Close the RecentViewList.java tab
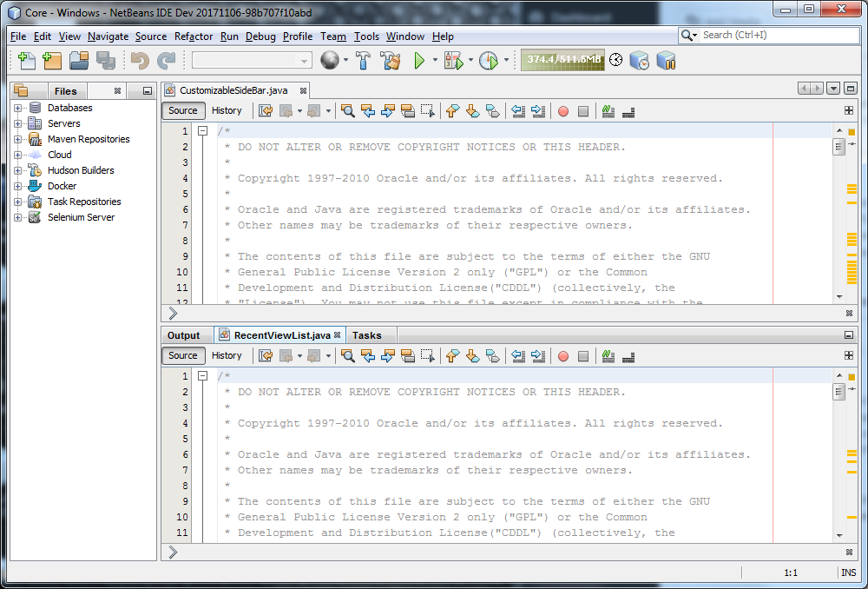 click(337, 334)
